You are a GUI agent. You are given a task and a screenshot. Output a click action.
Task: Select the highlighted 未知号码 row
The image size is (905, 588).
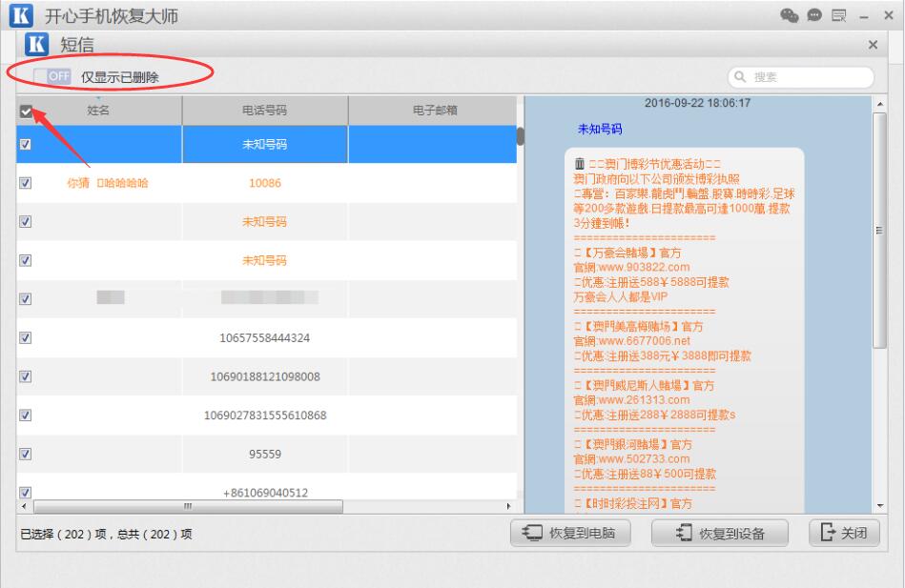(267, 144)
